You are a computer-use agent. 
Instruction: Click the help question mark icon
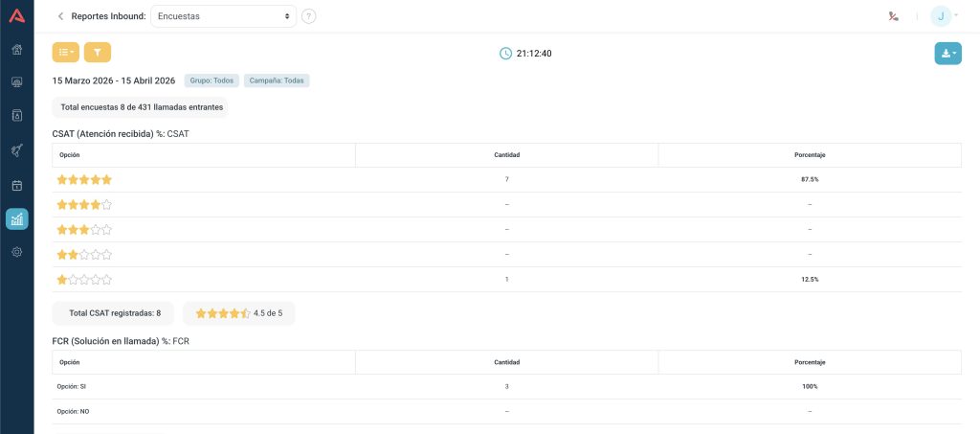(308, 16)
